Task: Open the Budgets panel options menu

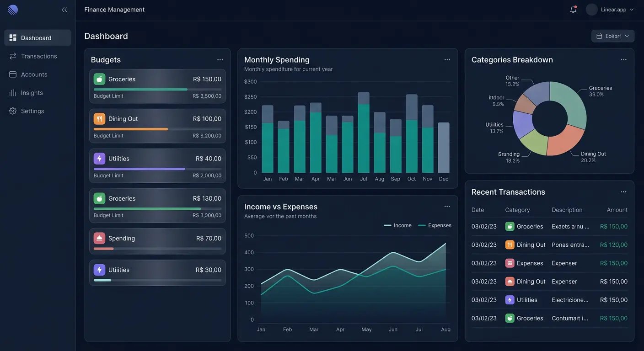Action: (x=220, y=60)
